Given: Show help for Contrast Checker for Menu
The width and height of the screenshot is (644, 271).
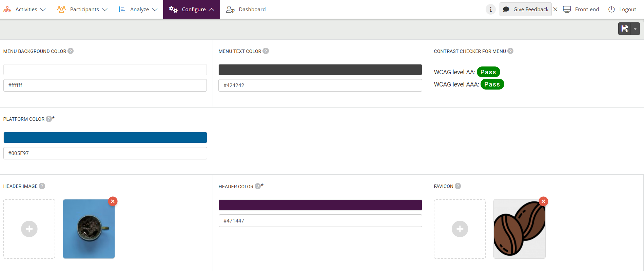Looking at the screenshot, I should tap(510, 51).
